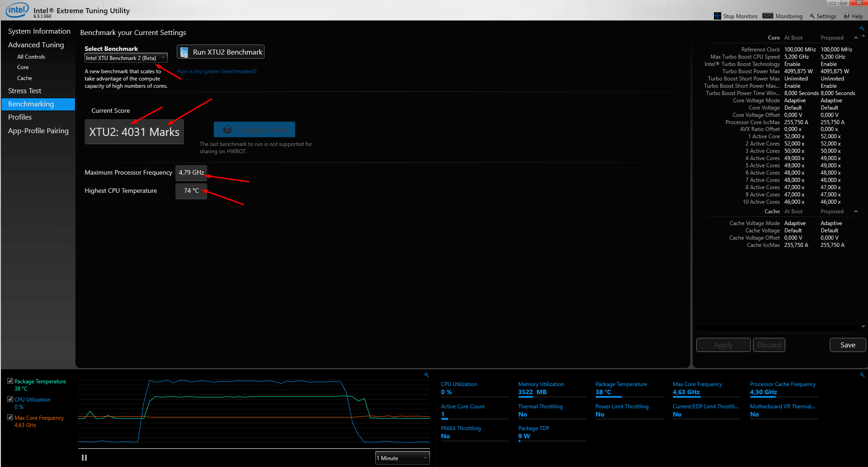This screenshot has height=467, width=868.
Task: Go to the Stress Test section
Action: coord(25,91)
